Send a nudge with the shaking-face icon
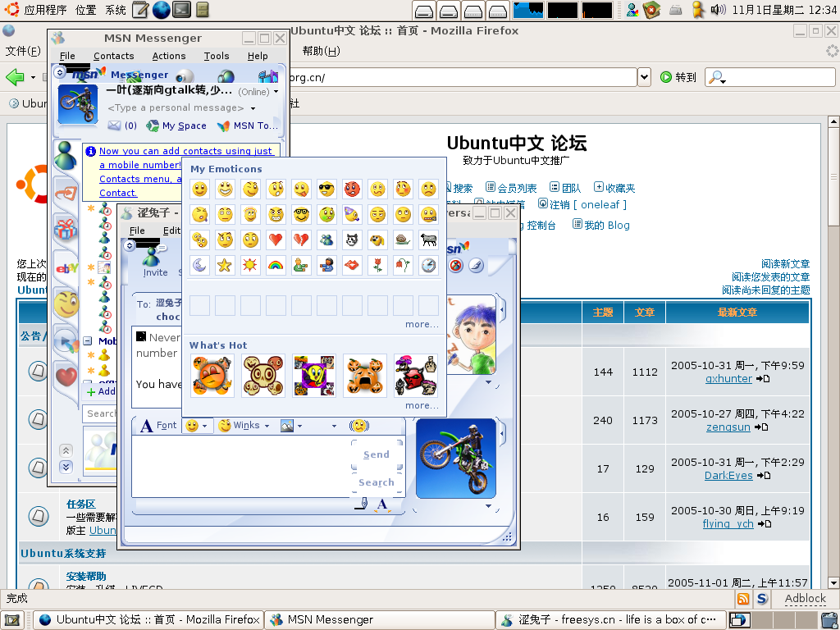The height and width of the screenshot is (630, 840). 359,426
